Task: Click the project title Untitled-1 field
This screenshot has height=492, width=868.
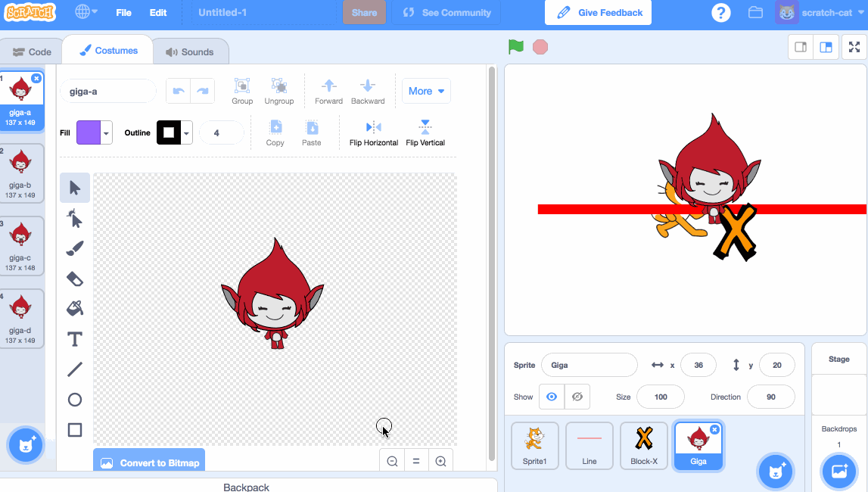Action: (x=263, y=12)
